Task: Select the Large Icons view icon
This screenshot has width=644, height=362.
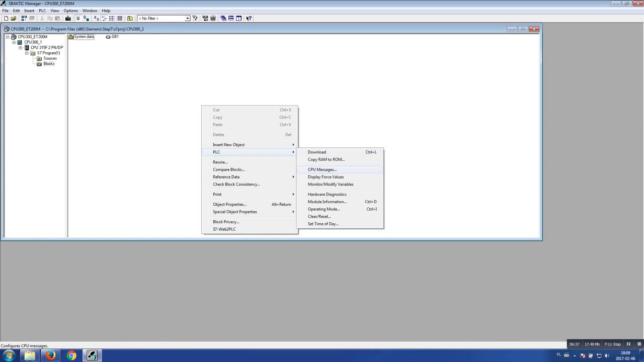Action: pyautogui.click(x=97, y=18)
